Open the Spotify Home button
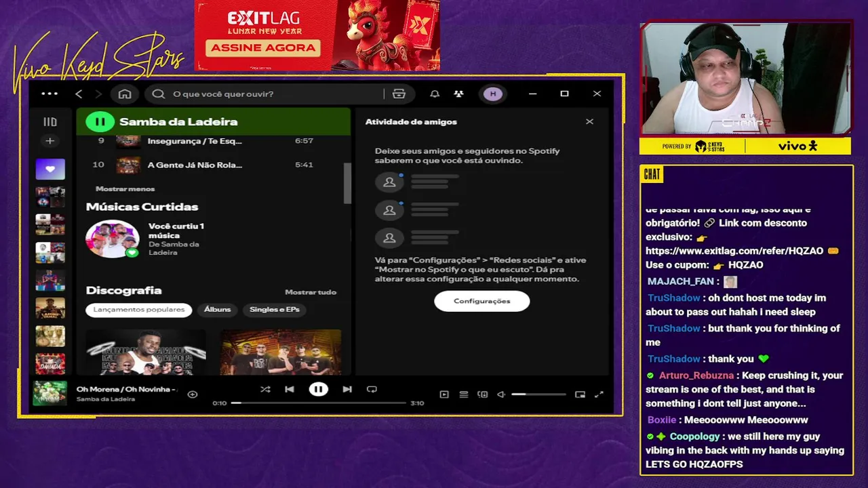The width and height of the screenshot is (868, 488). coord(125,94)
